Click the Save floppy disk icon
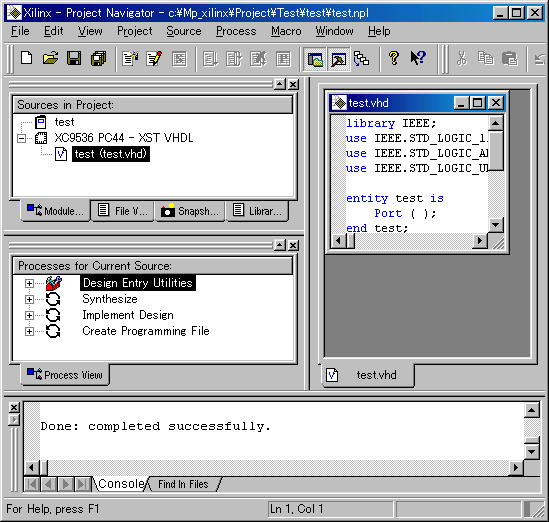Screen dimensions: 549x522 [74, 58]
